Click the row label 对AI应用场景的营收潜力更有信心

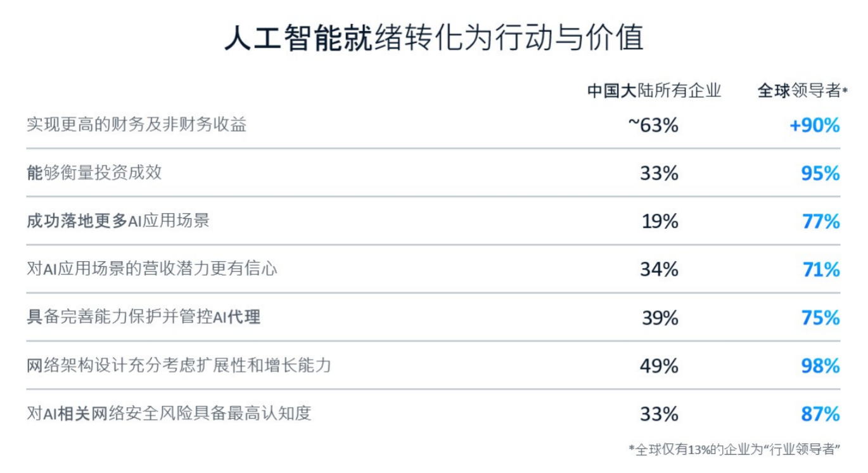coord(152,269)
